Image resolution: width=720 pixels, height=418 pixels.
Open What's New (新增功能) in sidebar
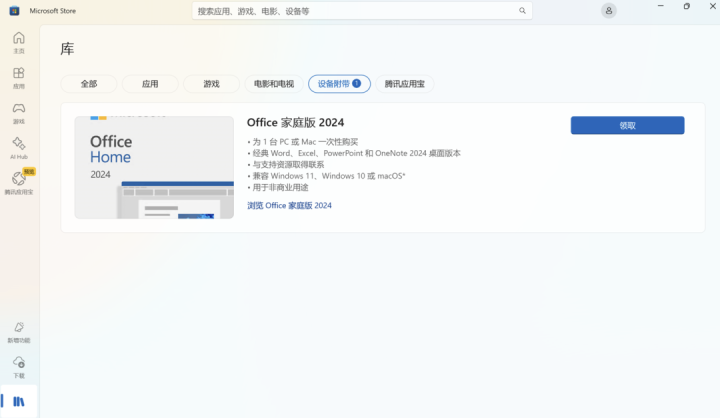[x=19, y=333]
